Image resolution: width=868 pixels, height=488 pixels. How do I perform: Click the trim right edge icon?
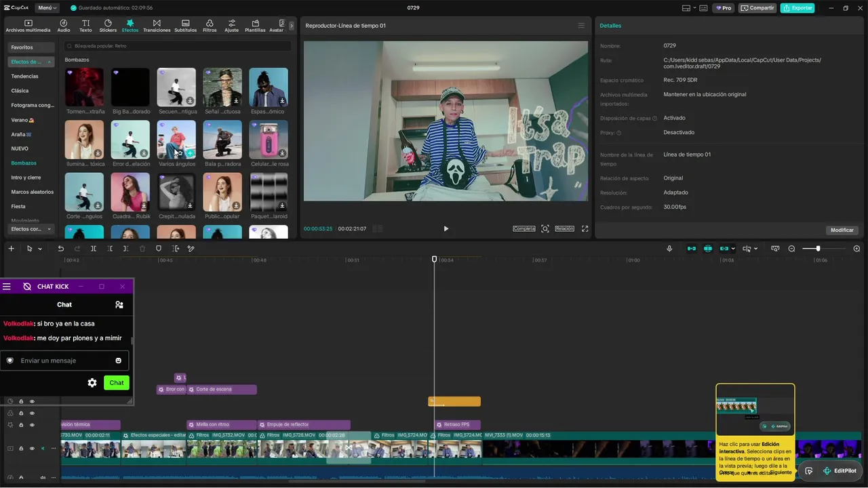(x=126, y=249)
